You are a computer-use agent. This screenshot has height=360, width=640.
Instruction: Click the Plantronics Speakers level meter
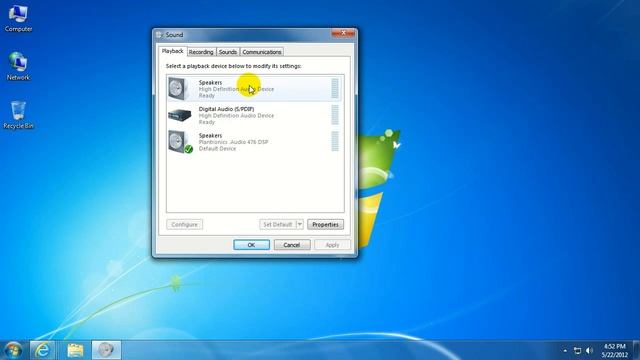pos(335,141)
